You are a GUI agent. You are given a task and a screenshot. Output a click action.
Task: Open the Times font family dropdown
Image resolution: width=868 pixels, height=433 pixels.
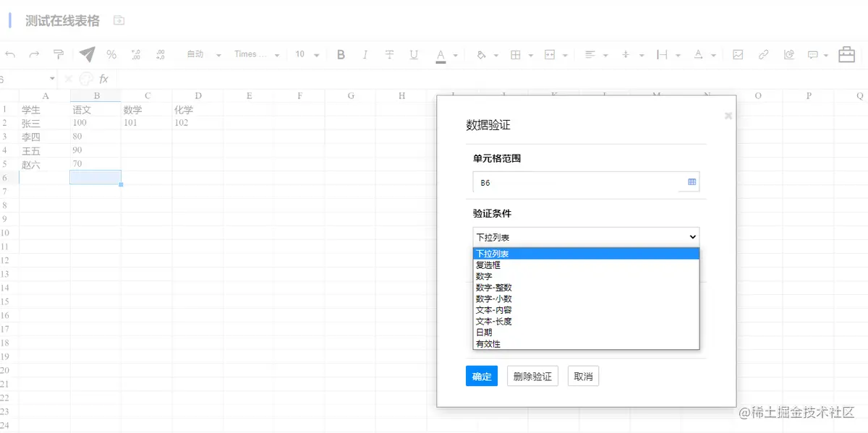[x=257, y=55]
